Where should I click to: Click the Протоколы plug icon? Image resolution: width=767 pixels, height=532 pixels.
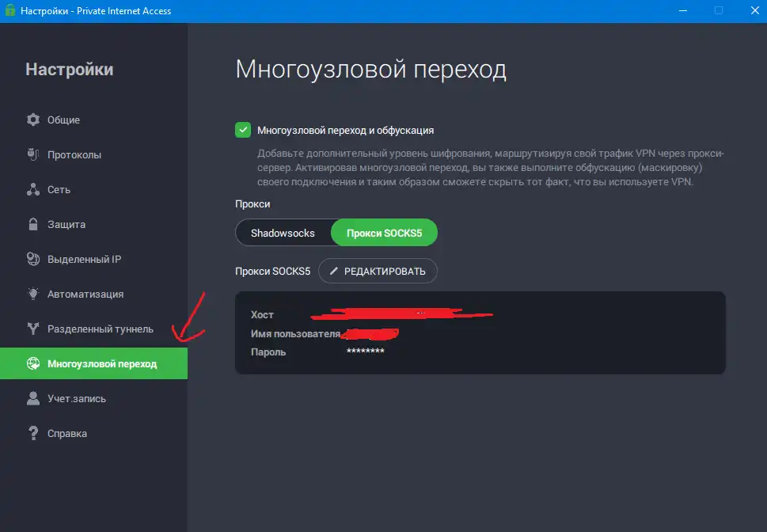pos(32,154)
